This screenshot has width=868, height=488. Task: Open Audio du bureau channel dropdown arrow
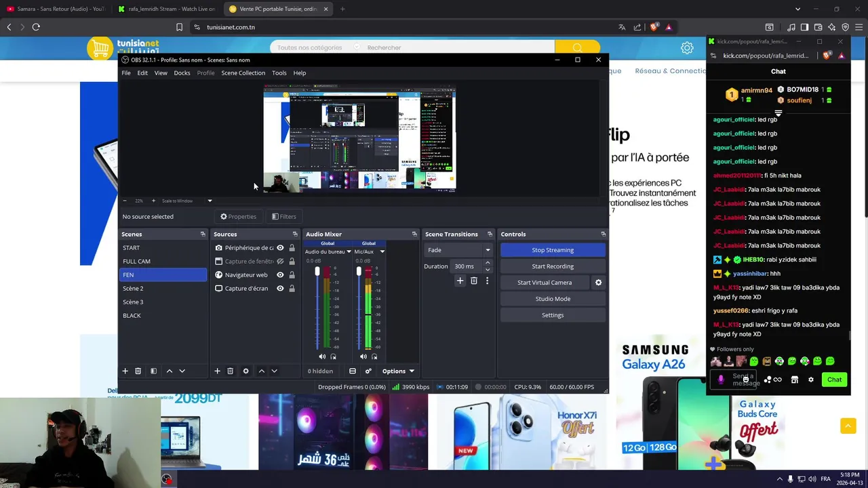349,251
